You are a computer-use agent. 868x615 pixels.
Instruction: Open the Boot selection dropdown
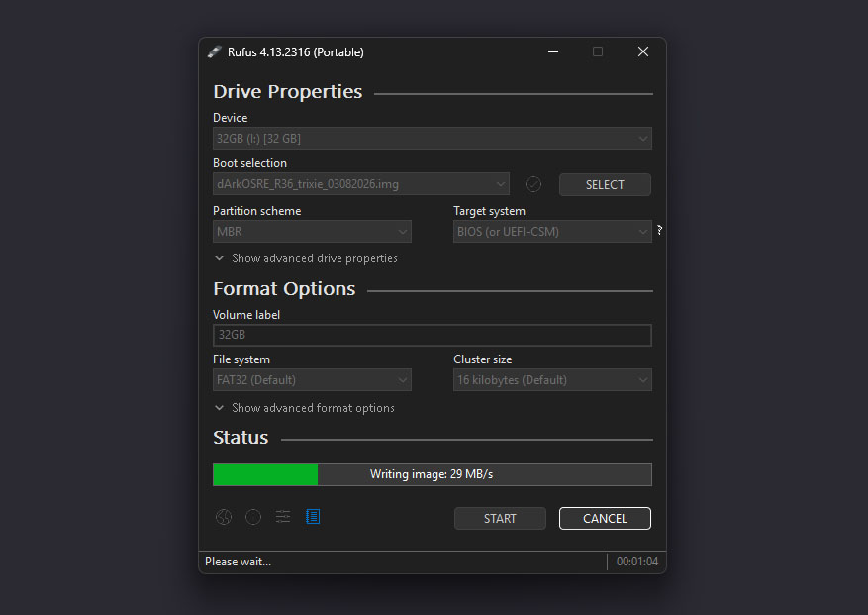pos(361,184)
